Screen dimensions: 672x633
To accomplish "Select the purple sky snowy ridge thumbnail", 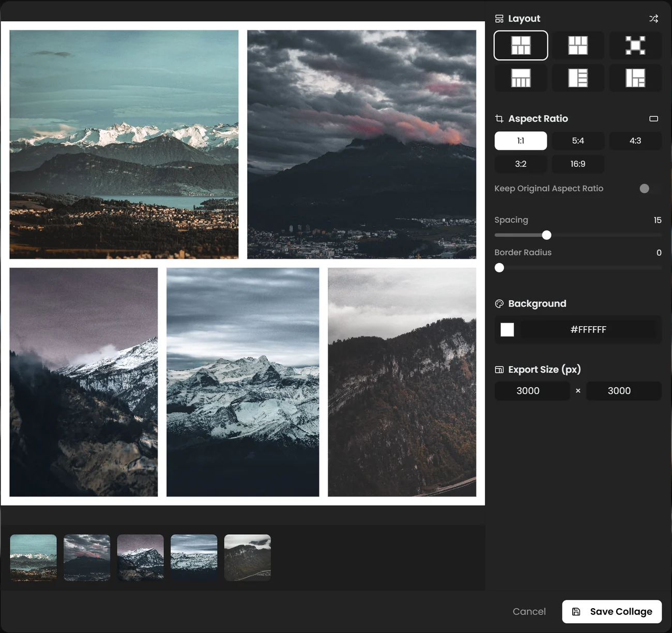I will pos(141,558).
